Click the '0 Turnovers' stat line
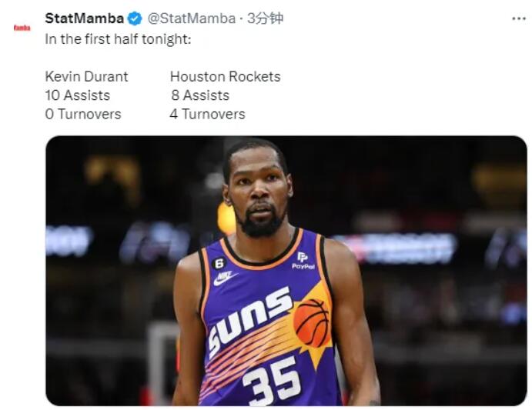Screen dimensions: 532x410 tap(83, 114)
